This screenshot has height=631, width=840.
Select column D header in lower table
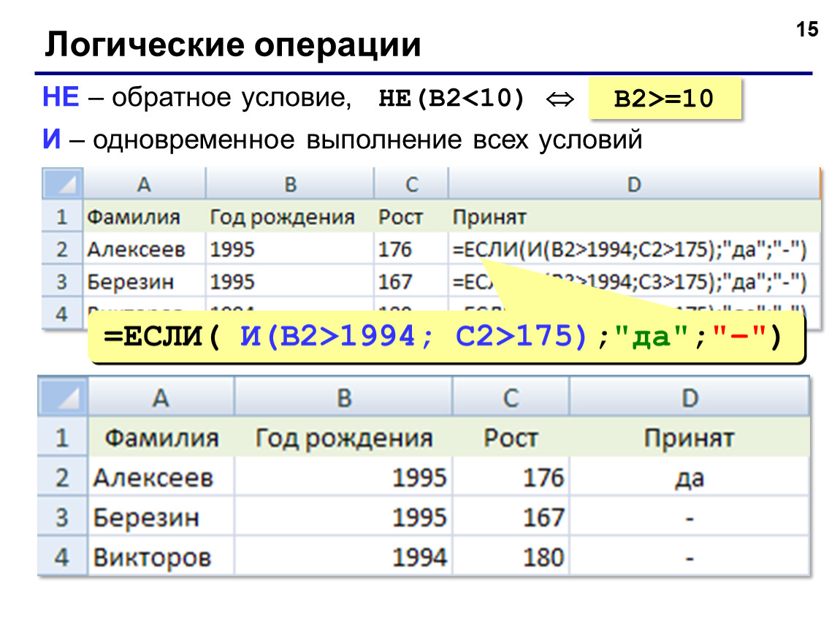click(x=689, y=397)
